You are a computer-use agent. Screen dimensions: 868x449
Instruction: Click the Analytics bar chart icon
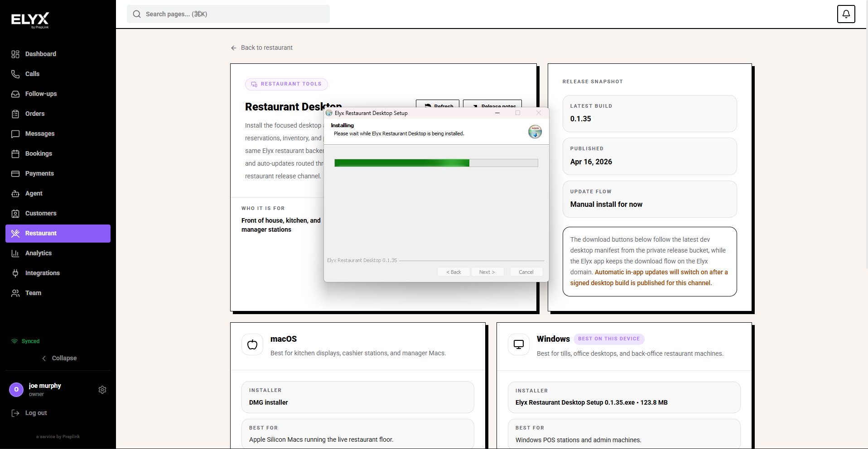click(x=15, y=253)
